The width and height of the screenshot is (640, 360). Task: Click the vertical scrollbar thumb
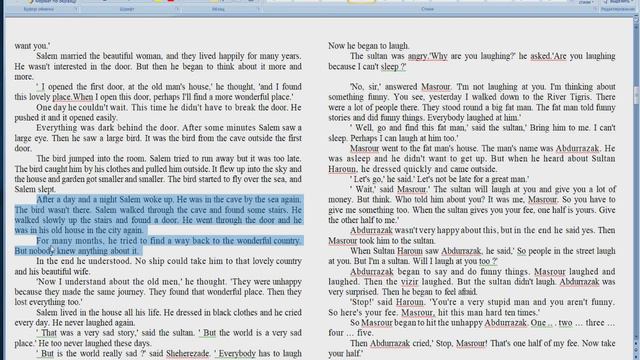pyautogui.click(x=636, y=95)
